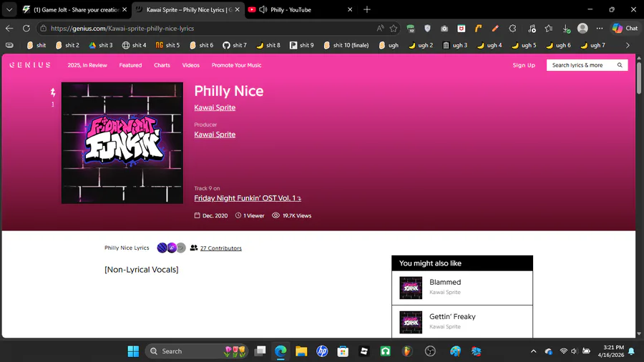Screen dimensions: 644x362
Task: Open the music note extension icon
Action: [532, 29]
